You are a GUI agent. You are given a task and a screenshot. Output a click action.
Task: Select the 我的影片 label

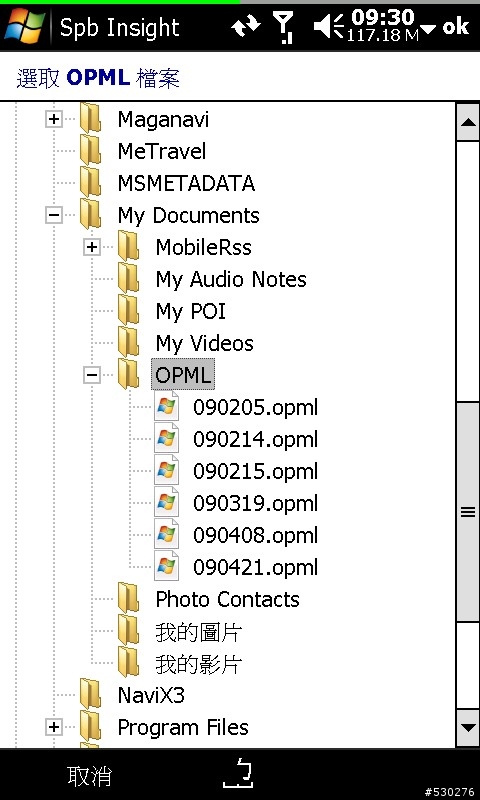[198, 665]
